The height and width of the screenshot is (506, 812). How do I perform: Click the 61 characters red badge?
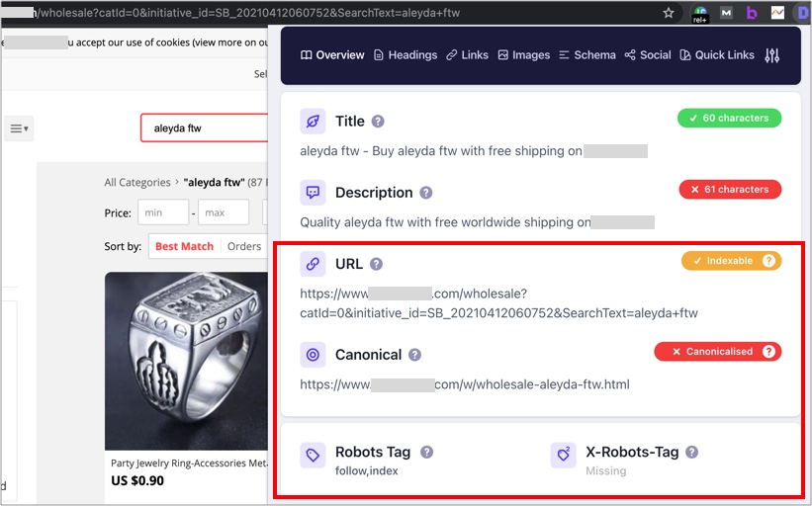730,190
